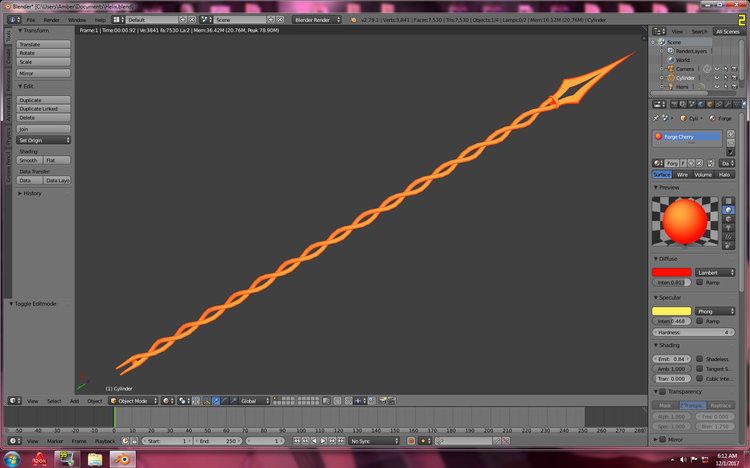Open Lambert diffuse shader dropdown
Image resolution: width=750 pixels, height=468 pixels.
(715, 272)
